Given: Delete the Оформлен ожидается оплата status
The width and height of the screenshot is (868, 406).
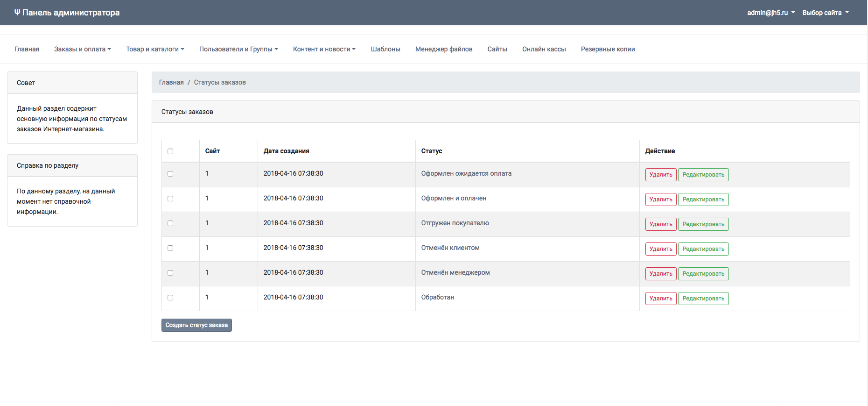Looking at the screenshot, I should click(x=661, y=175).
